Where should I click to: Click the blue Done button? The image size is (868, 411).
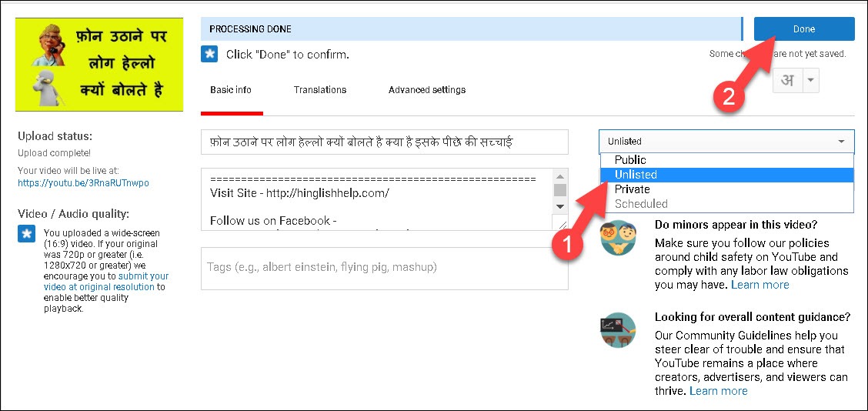803,29
